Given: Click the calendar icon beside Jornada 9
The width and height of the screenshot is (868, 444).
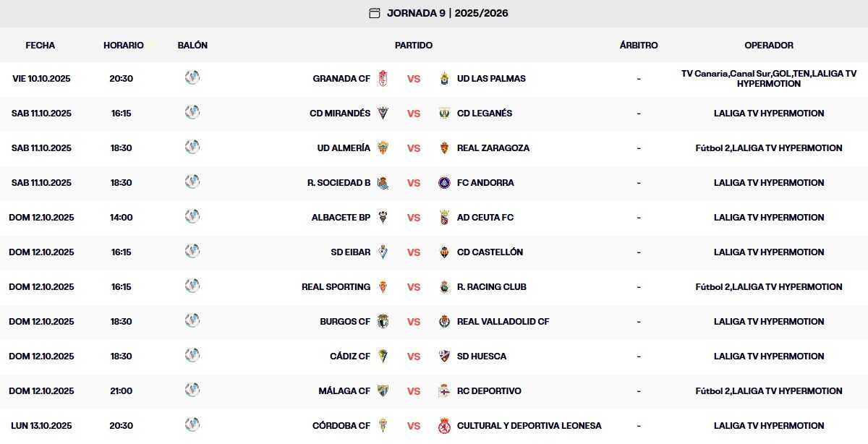Looking at the screenshot, I should [x=374, y=13].
